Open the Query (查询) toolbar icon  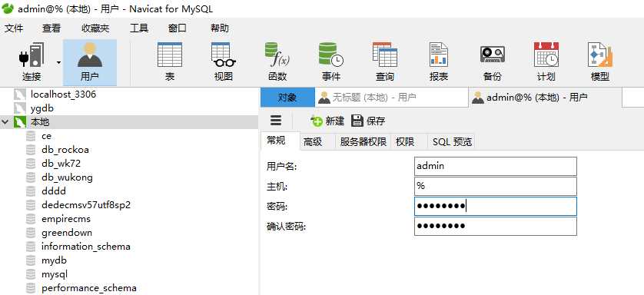point(385,62)
